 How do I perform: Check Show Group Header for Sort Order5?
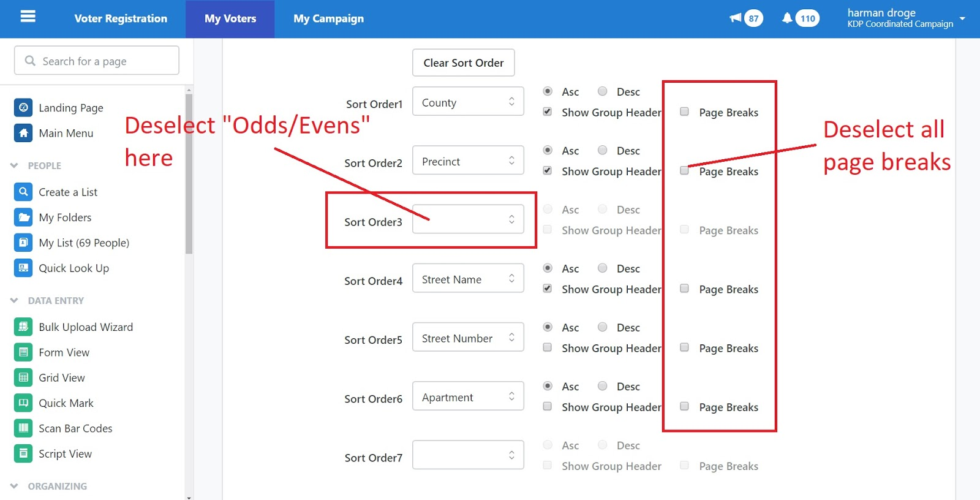tap(548, 347)
